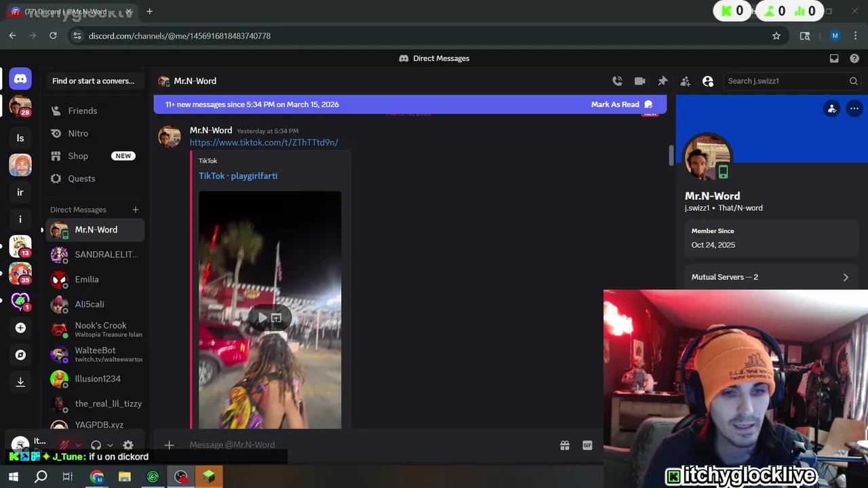Open the server with the 28 badge
The width and height of the screenshot is (868, 488).
(20, 106)
